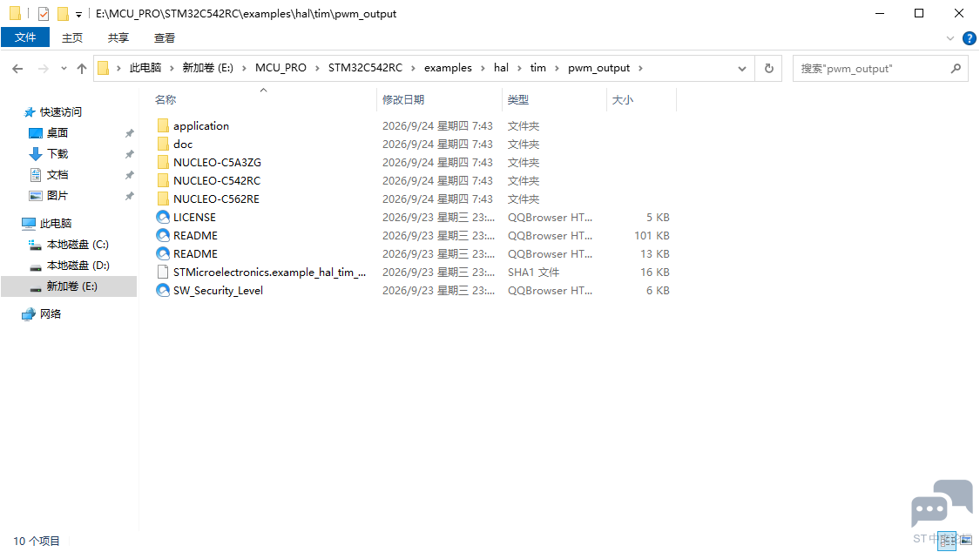Switch to large icons view button
The height and width of the screenshot is (552, 980).
(966, 540)
